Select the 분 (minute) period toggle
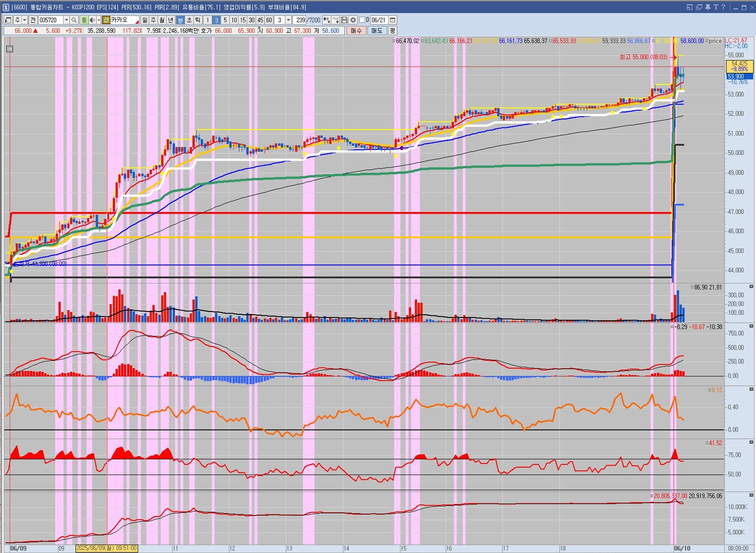 point(180,20)
